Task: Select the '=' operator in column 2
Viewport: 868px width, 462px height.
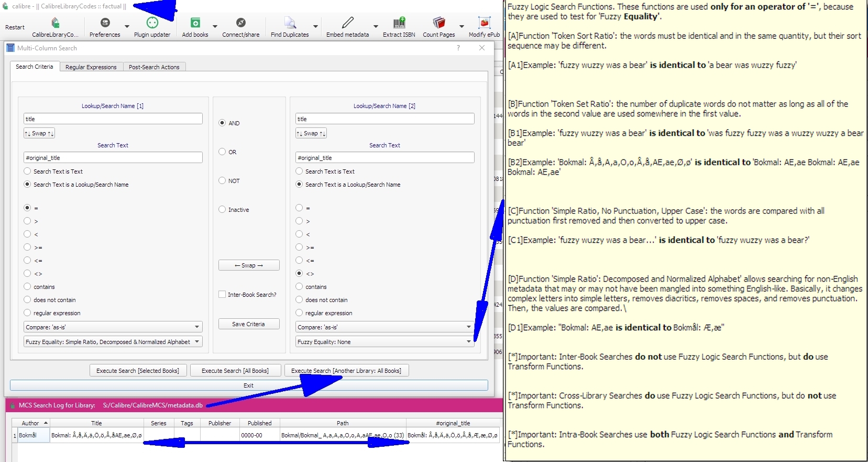Action: click(x=299, y=208)
